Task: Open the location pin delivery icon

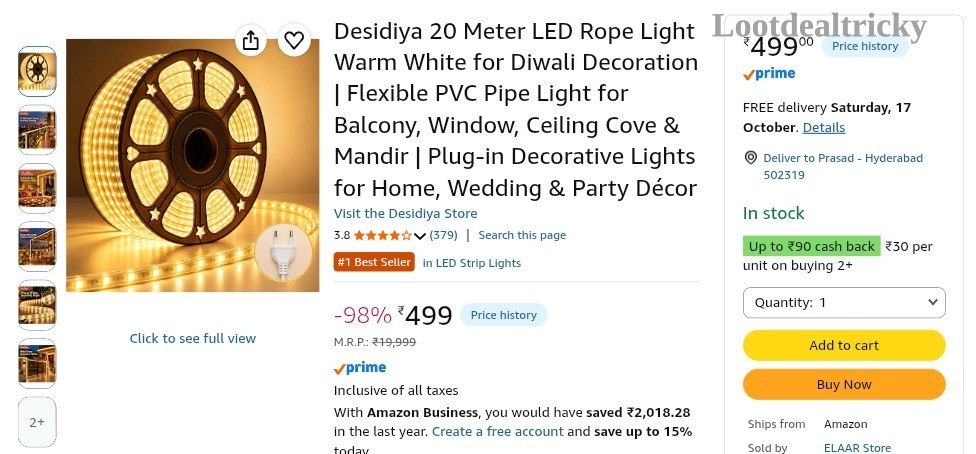Action: tap(751, 158)
